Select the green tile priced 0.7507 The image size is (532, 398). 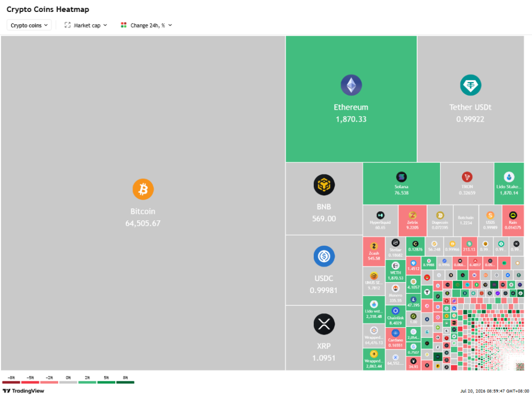(x=414, y=349)
